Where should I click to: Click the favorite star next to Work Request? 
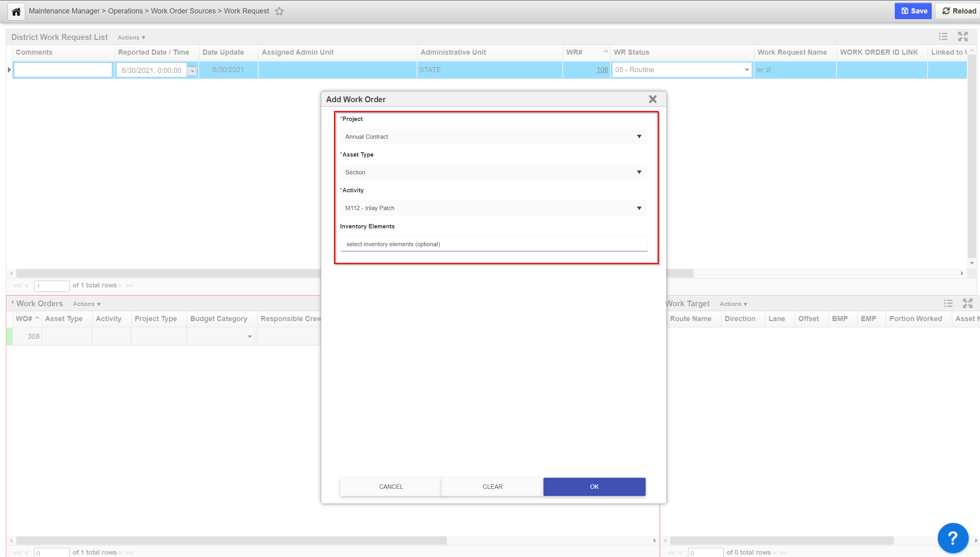[x=279, y=11]
